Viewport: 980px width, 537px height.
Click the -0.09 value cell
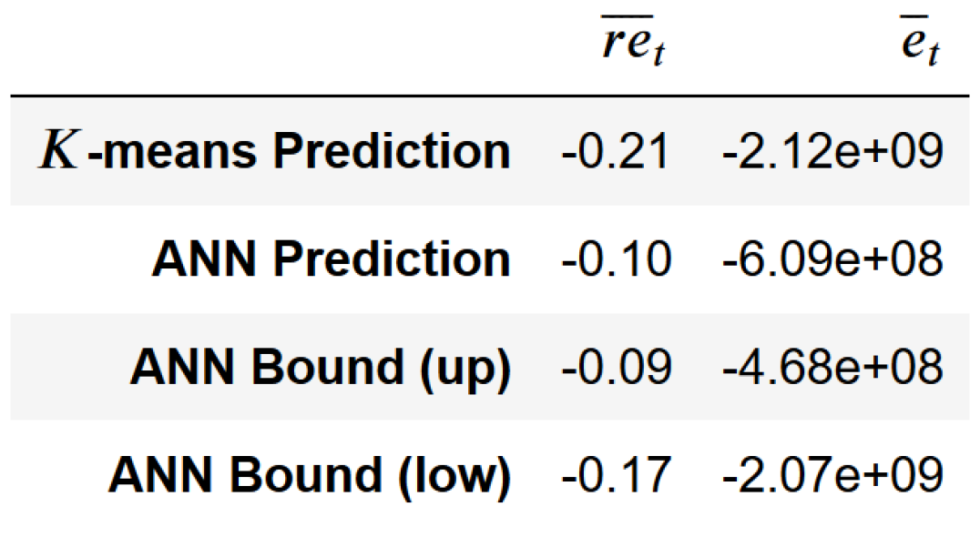coord(616,367)
